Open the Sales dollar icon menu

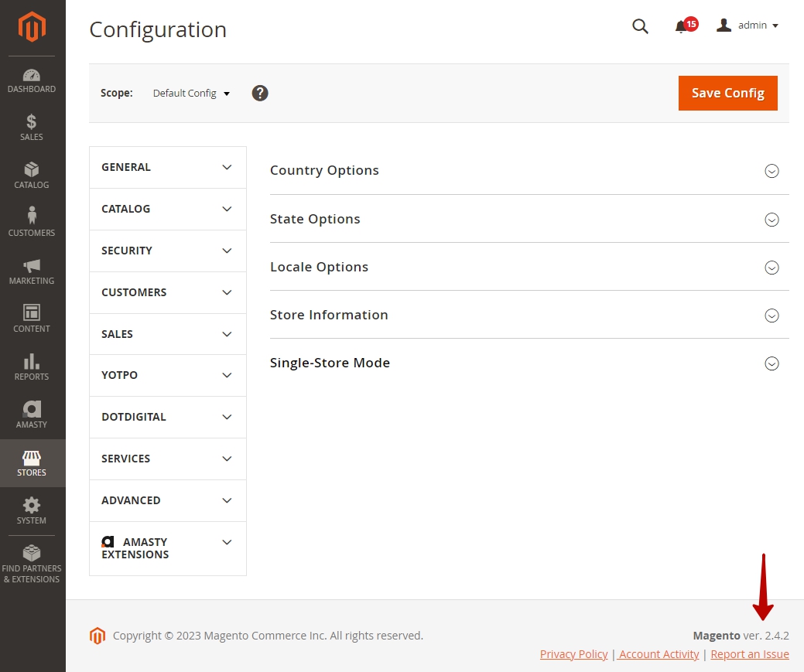32,128
